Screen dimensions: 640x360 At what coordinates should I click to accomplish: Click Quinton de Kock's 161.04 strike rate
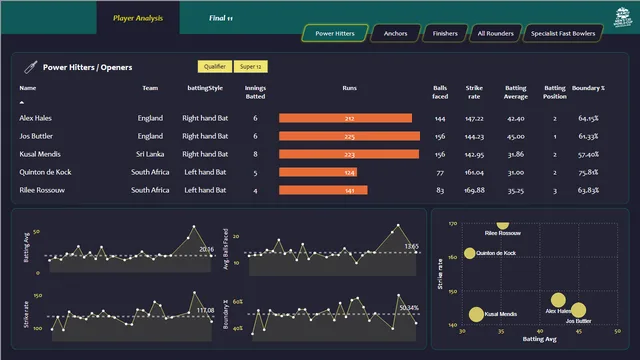tap(474, 172)
